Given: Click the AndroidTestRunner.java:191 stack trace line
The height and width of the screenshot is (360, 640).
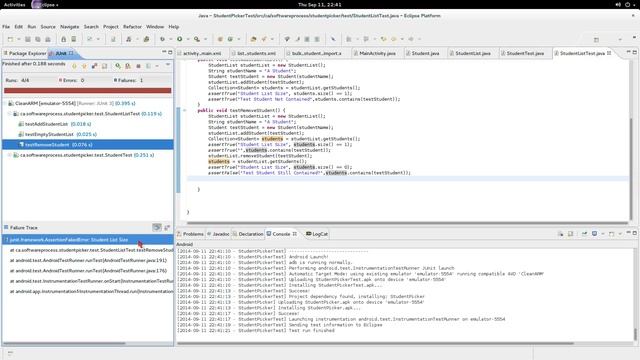Looking at the screenshot, I should [x=88, y=260].
